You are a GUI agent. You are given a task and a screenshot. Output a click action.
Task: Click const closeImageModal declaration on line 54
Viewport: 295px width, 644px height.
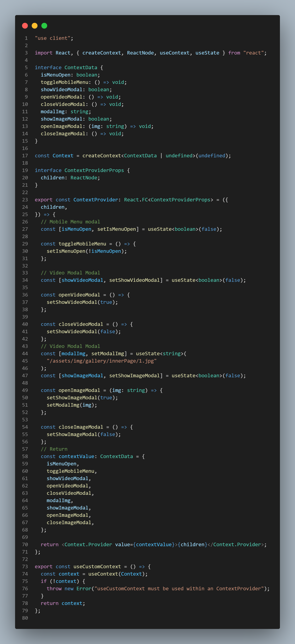point(72,427)
